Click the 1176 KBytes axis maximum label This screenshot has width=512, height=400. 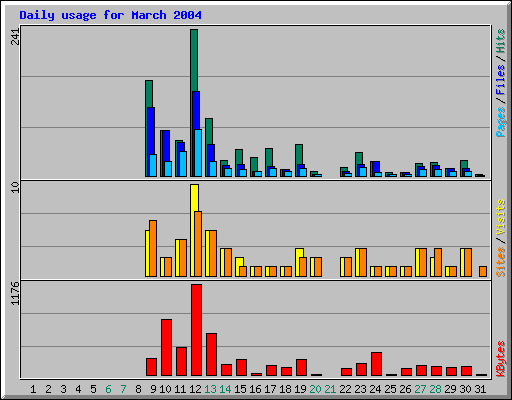[x=15, y=294]
